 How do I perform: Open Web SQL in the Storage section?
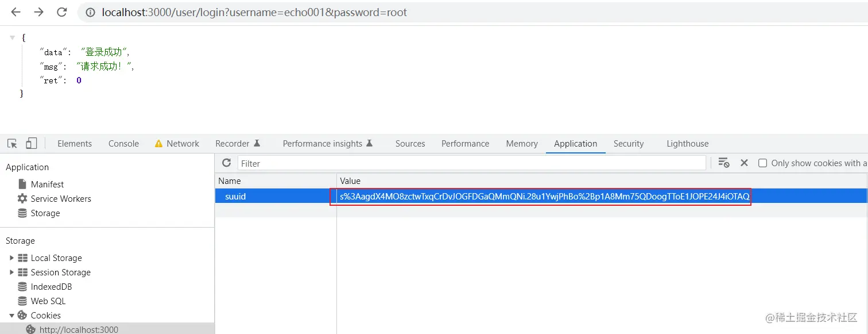48,301
